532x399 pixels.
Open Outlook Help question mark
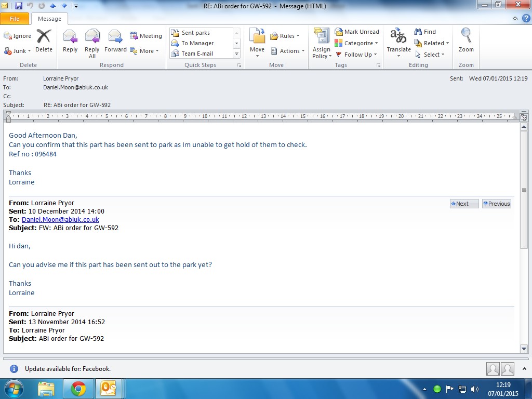coord(526,18)
